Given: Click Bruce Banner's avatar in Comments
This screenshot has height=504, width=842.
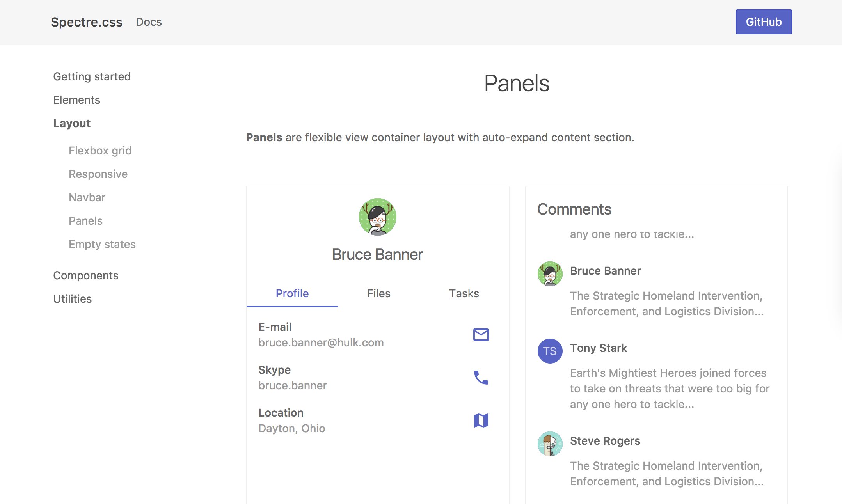Looking at the screenshot, I should pyautogui.click(x=550, y=274).
